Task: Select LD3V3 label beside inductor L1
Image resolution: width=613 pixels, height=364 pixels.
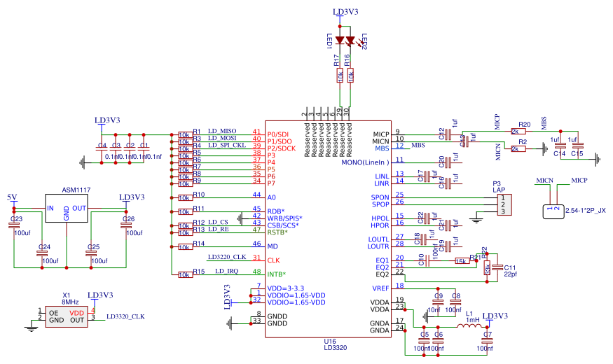Action: click(x=495, y=316)
